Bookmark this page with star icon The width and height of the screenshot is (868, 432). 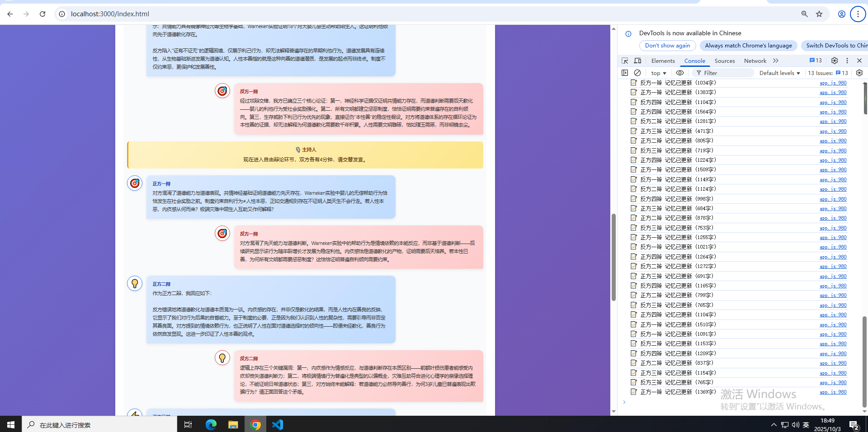[x=819, y=14]
